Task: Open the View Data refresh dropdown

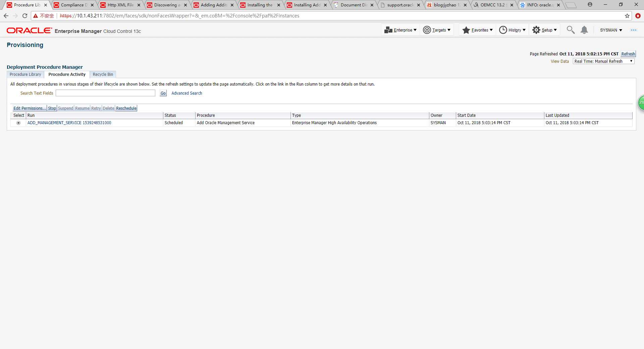Action: 603,61
